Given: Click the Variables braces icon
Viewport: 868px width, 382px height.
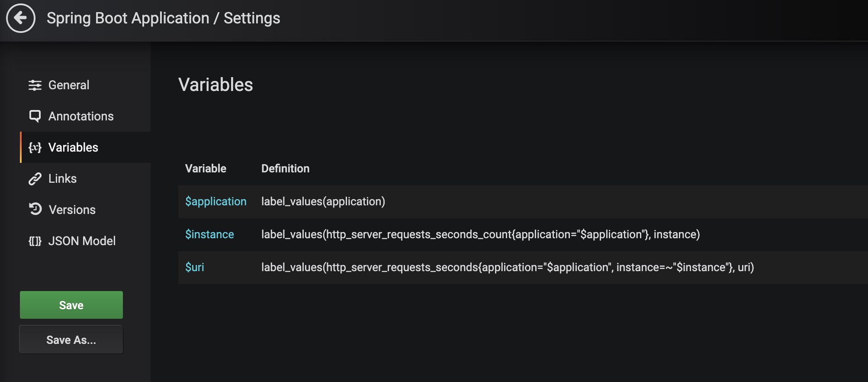Looking at the screenshot, I should tap(35, 148).
